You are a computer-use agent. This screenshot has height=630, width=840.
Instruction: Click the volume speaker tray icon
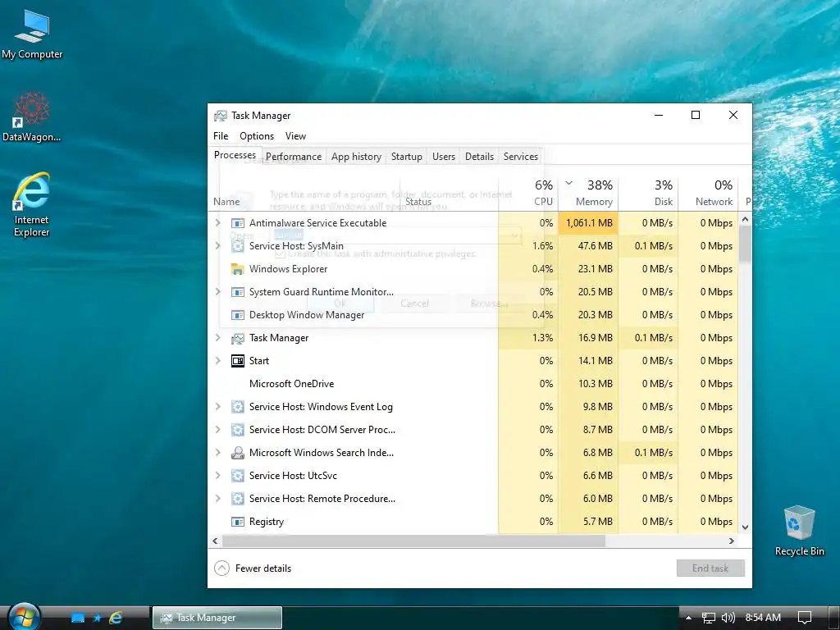coord(728,618)
